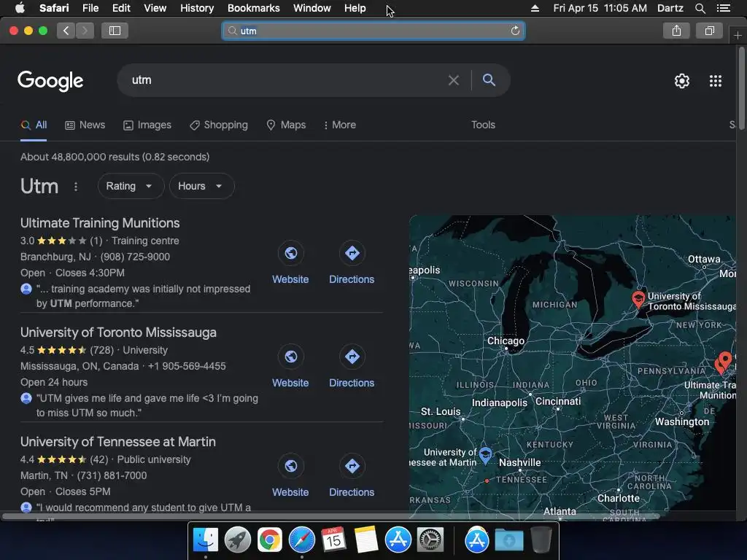
Task: Click the horizontal page scrollbar
Action: click(x=330, y=516)
